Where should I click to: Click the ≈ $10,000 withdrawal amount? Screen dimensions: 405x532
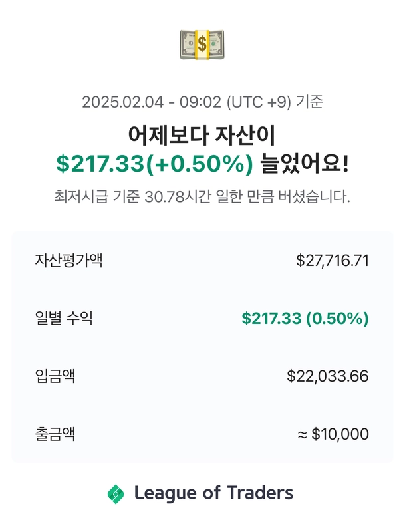[x=333, y=434]
